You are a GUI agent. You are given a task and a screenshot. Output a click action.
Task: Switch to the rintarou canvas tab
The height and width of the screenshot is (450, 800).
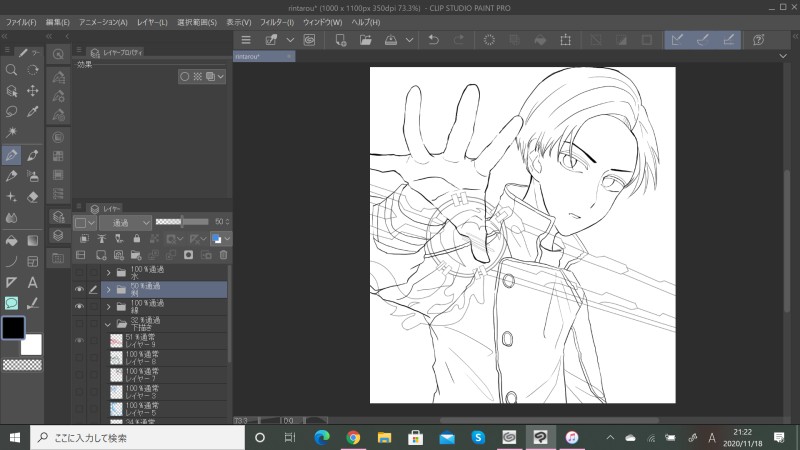point(255,57)
